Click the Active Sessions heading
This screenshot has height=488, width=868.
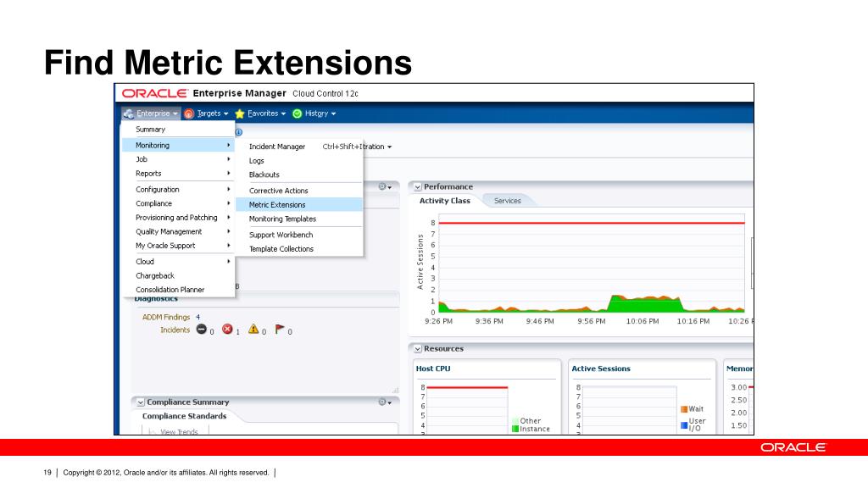point(601,369)
